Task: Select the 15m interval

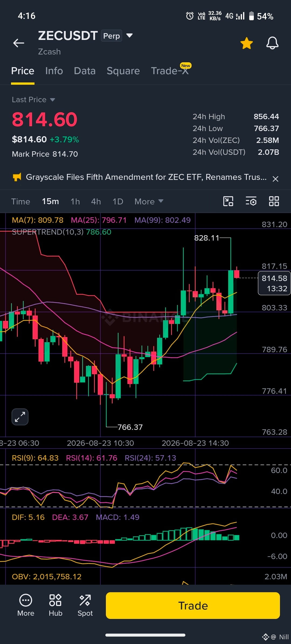Action: [x=50, y=201]
